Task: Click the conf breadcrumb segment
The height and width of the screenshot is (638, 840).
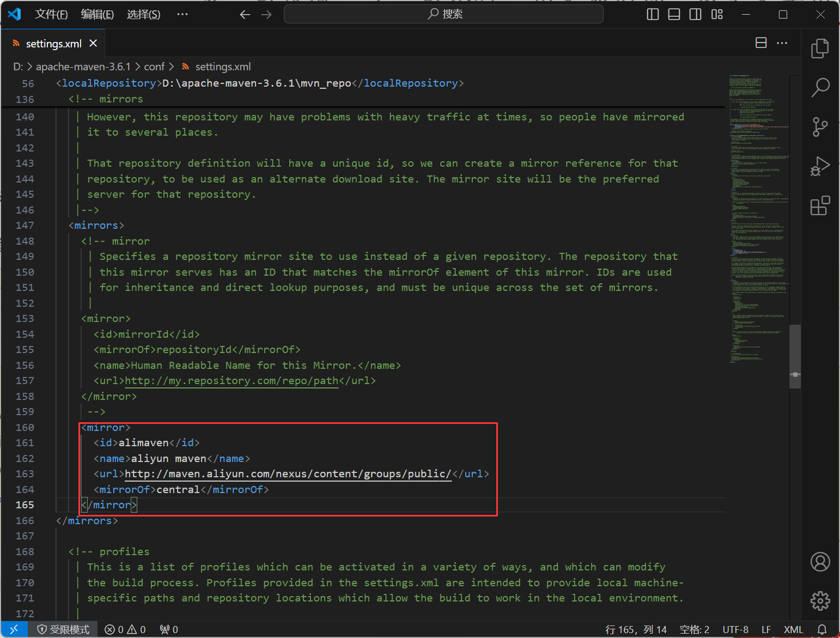Action: click(x=154, y=66)
